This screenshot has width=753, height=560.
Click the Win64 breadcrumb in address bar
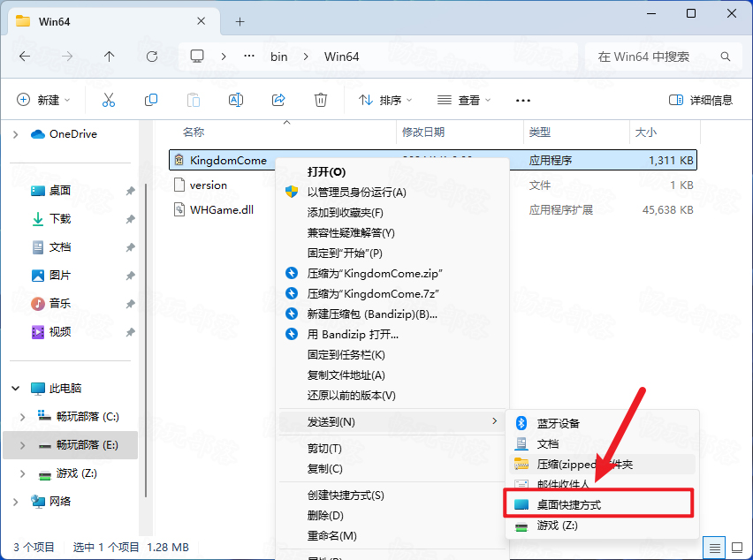[341, 57]
